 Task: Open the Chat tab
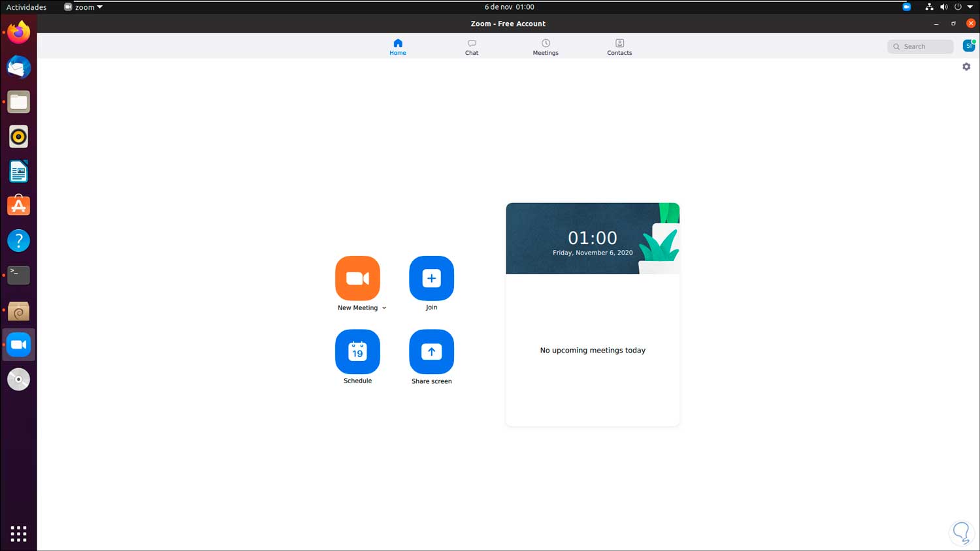coord(472,47)
